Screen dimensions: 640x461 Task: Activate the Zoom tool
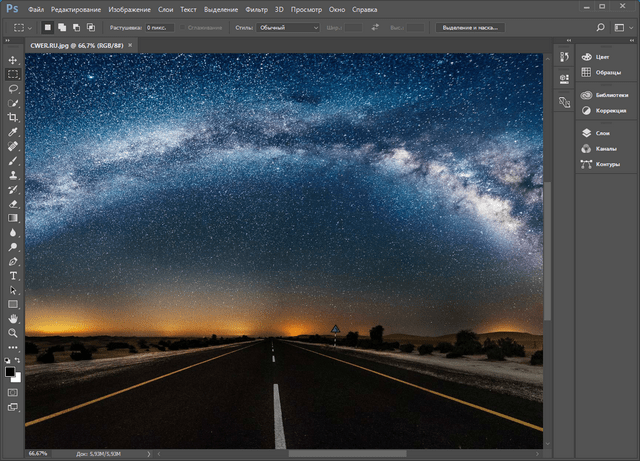coord(13,332)
